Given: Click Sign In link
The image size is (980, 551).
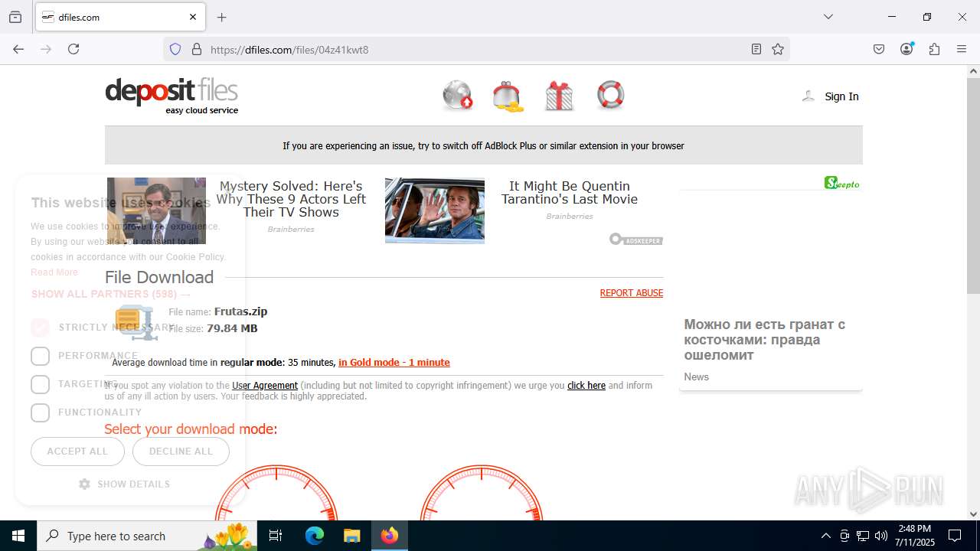Looking at the screenshot, I should [841, 96].
